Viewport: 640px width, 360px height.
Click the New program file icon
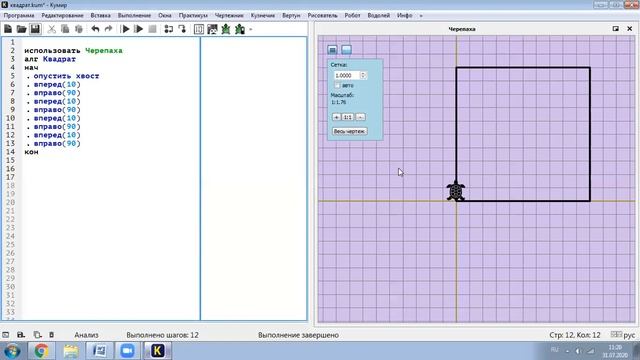coord(8,29)
